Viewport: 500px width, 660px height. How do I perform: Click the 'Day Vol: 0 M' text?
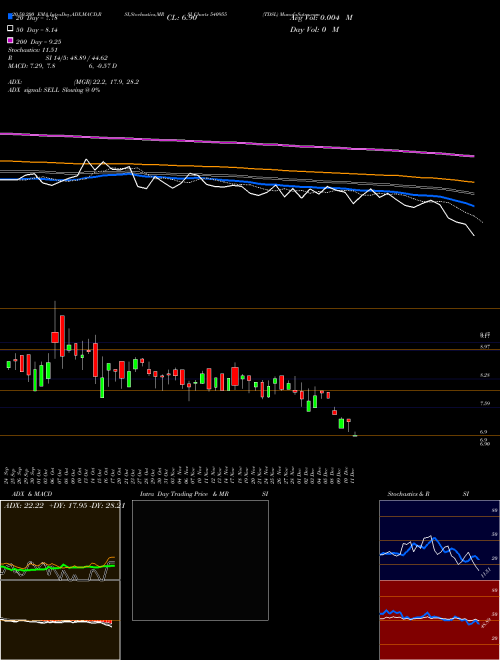(314, 29)
